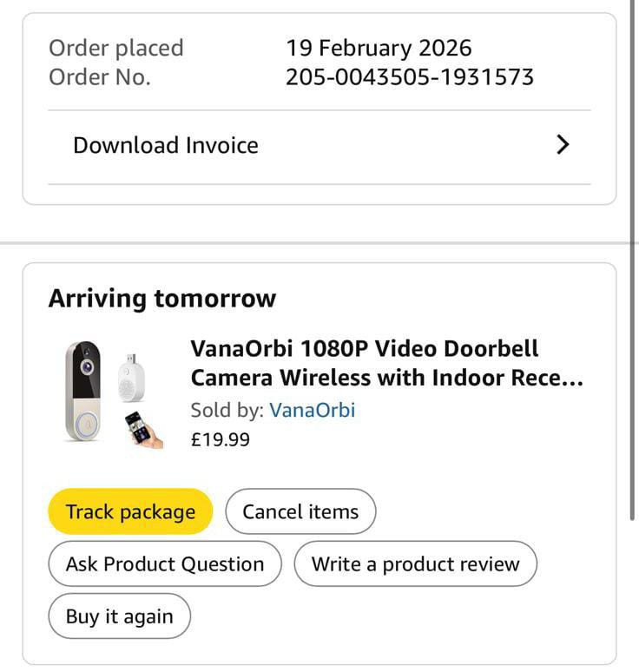
Task: Select the order number 205-0043505-1931573
Action: click(x=410, y=77)
